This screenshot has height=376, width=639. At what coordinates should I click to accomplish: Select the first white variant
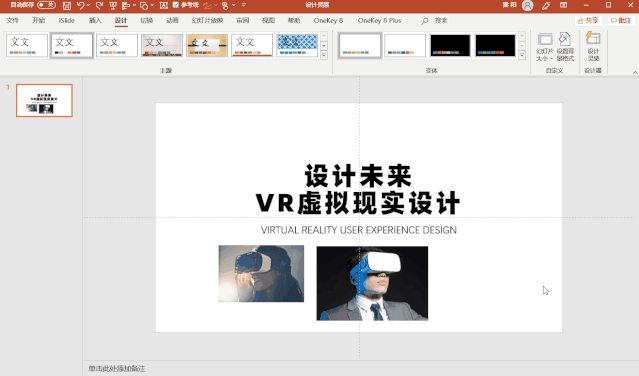point(360,46)
